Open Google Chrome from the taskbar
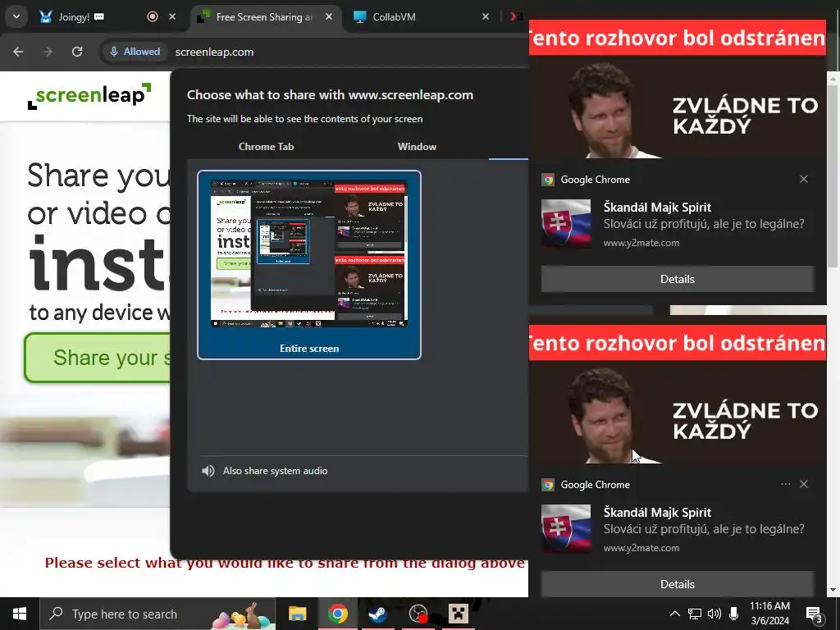 pyautogui.click(x=337, y=614)
